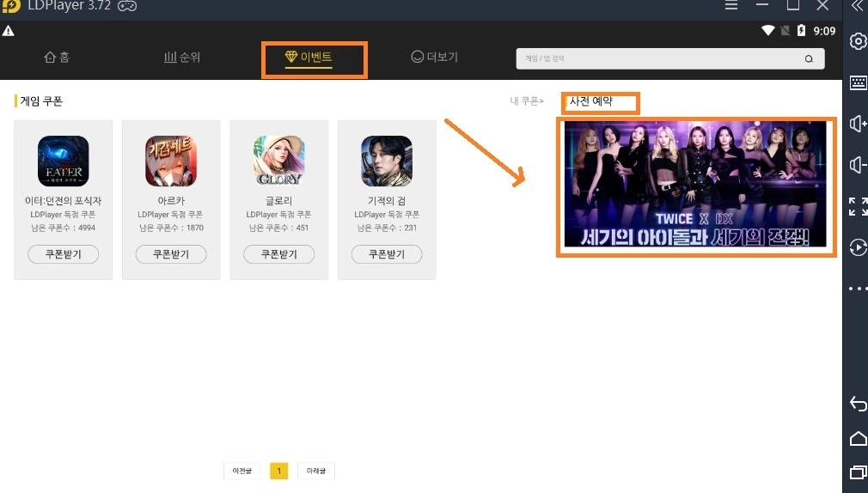Click the battery status icon

coord(801,30)
